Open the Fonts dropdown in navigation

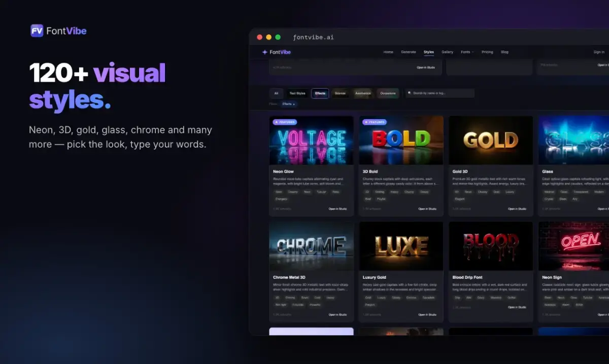(x=467, y=52)
